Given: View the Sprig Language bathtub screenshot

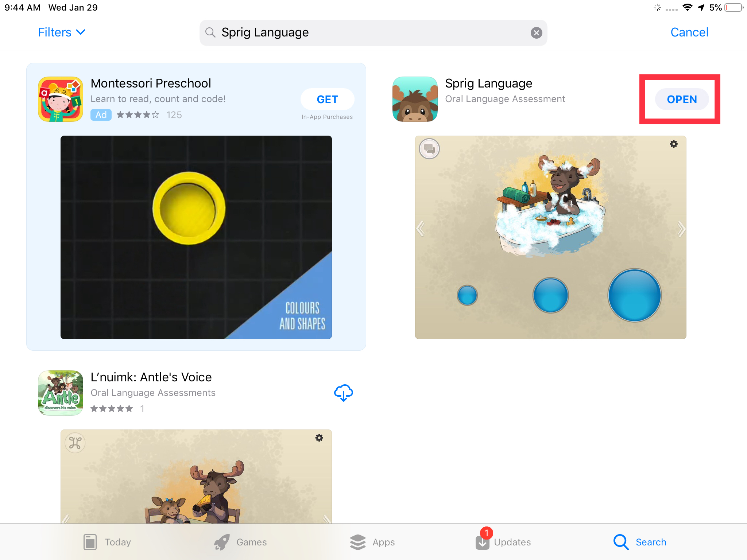Looking at the screenshot, I should [x=550, y=237].
